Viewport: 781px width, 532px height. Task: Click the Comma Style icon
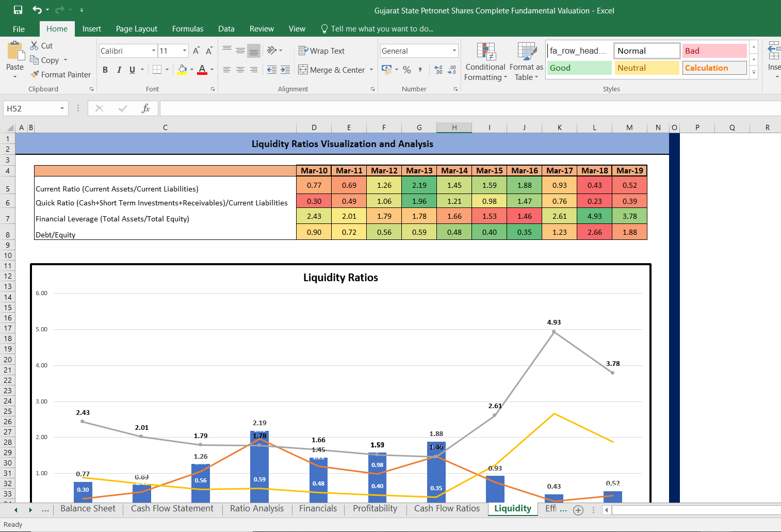420,70
